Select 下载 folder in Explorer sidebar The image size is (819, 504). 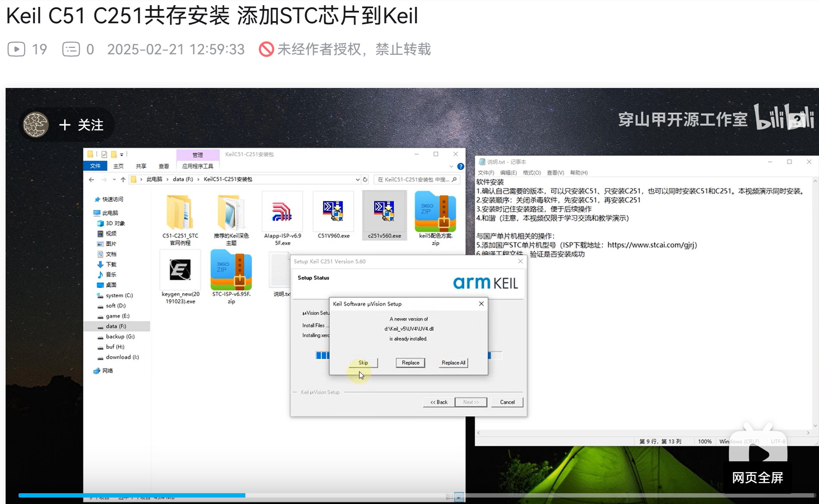click(107, 264)
